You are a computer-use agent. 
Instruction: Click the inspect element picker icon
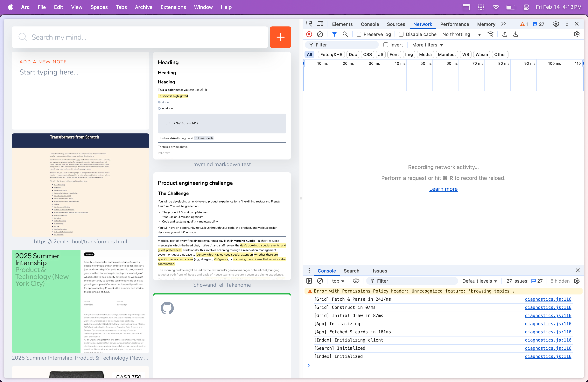[309, 24]
